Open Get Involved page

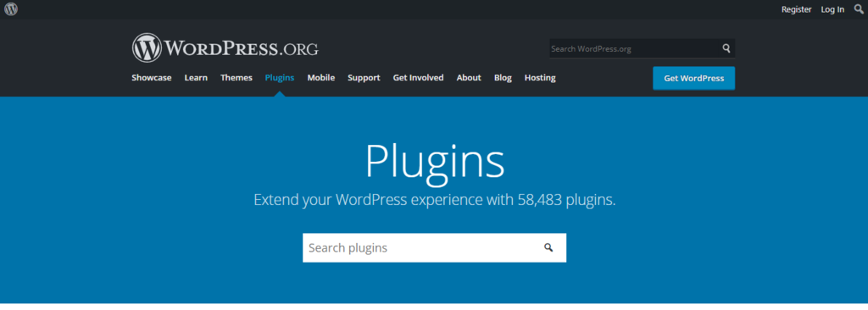tap(419, 78)
